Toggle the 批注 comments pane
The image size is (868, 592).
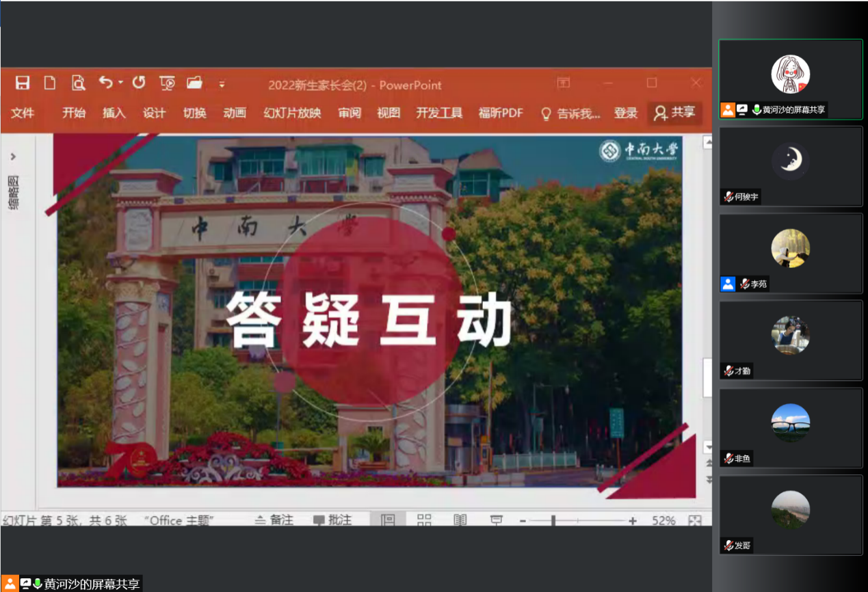pos(332,520)
